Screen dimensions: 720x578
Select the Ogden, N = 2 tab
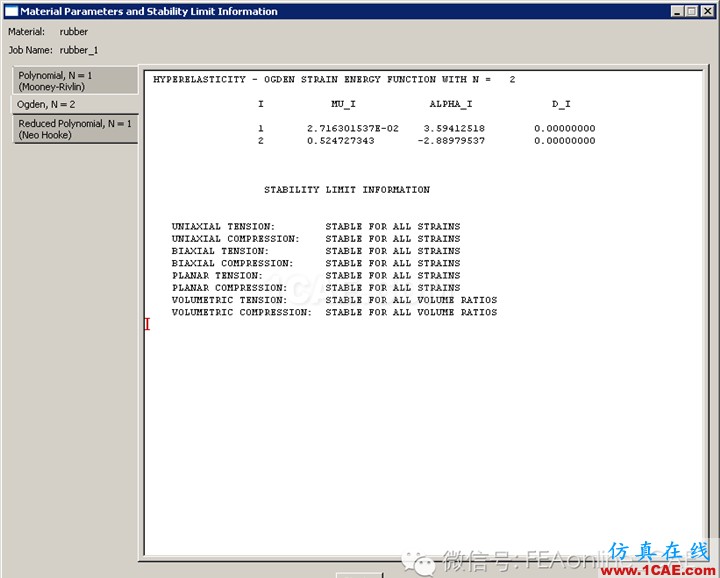(75, 105)
